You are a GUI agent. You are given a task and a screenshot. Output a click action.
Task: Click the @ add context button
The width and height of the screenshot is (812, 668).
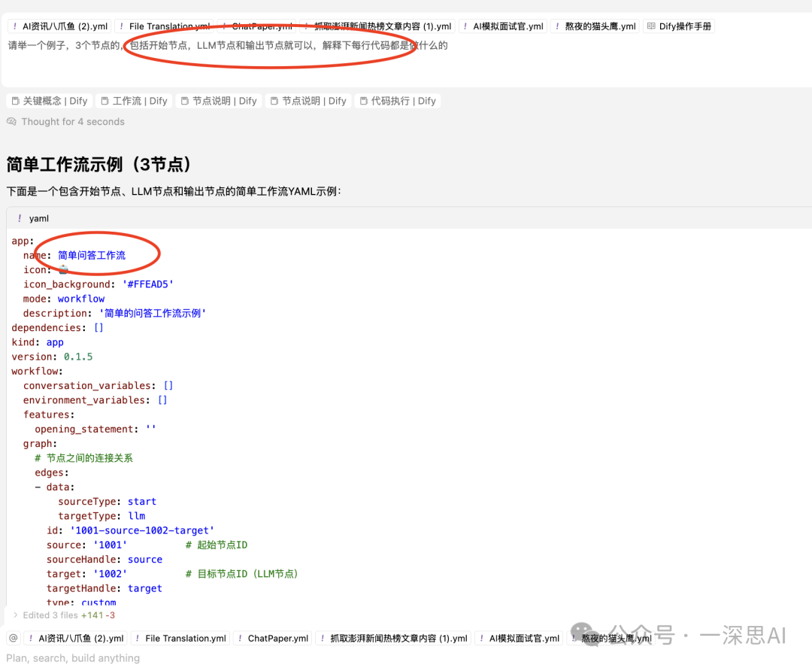pyautogui.click(x=14, y=639)
